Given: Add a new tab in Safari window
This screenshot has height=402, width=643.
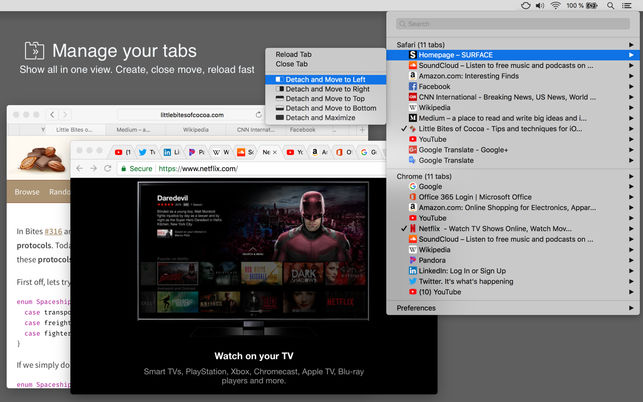Looking at the screenshot, I should click(x=362, y=130).
